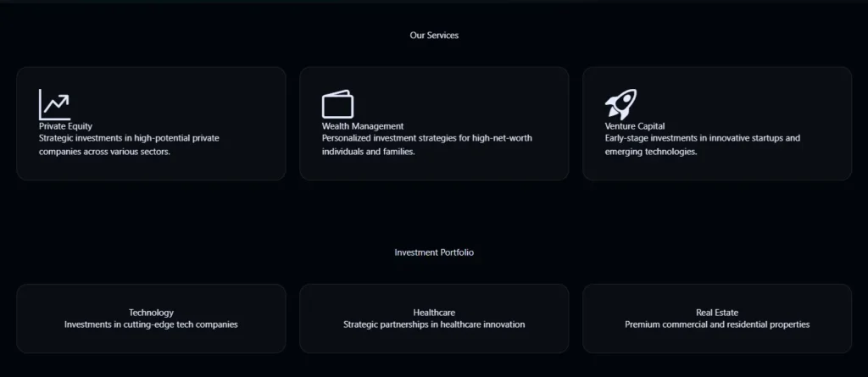Click the Private Equity description text

[x=129, y=145]
